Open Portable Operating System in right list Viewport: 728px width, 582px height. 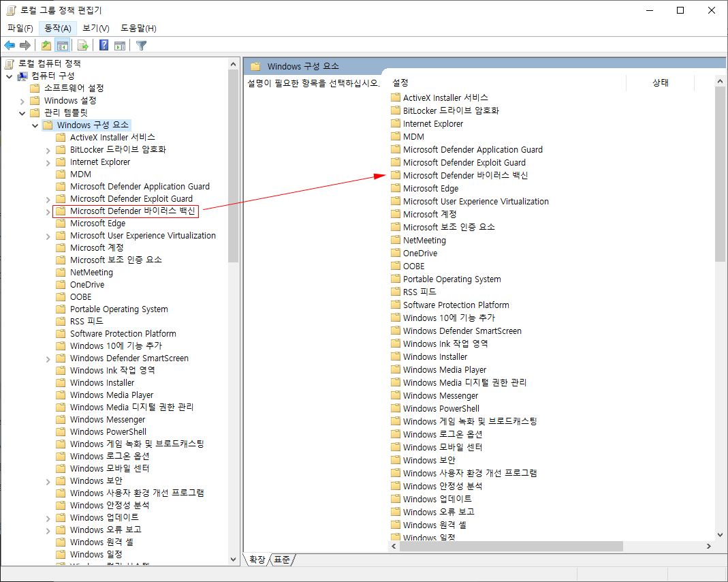(452, 279)
